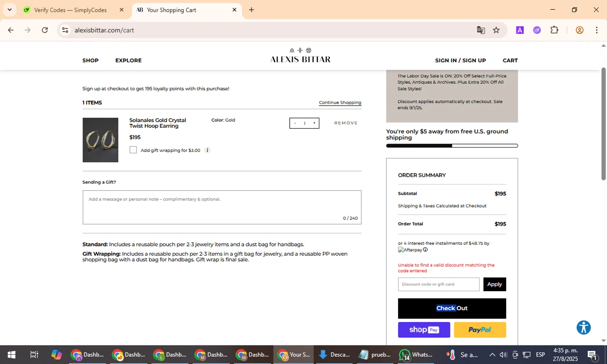Click Continue Shopping link
Screen dimensions: 607x364
[340, 103]
